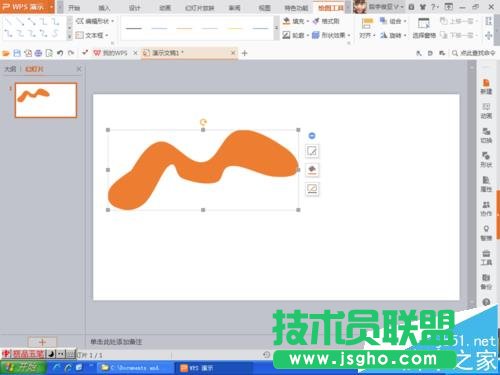Click the command search box at top right

[x=474, y=53]
